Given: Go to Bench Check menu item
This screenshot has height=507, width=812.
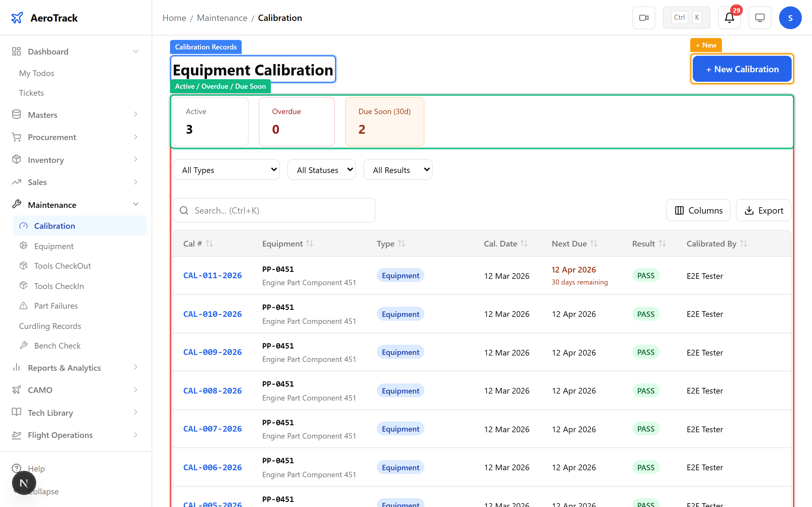Looking at the screenshot, I should [x=57, y=345].
